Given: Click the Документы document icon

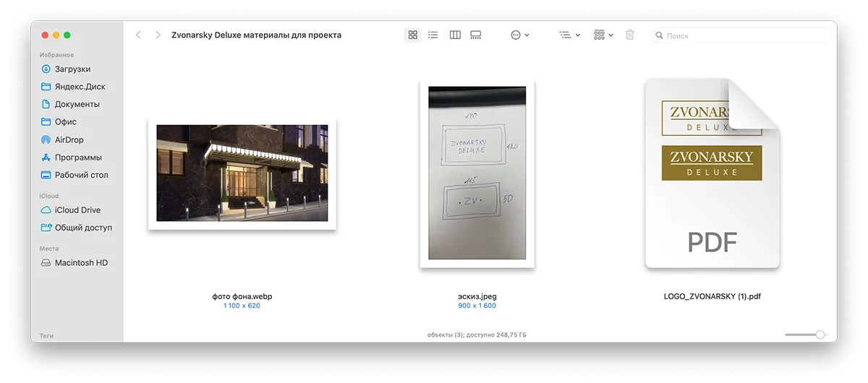Looking at the screenshot, I should point(46,104).
